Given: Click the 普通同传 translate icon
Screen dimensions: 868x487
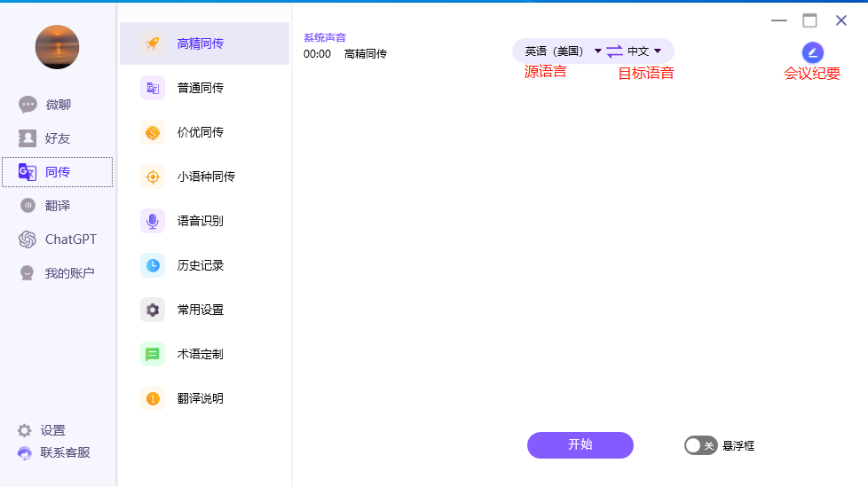Looking at the screenshot, I should pyautogui.click(x=153, y=88).
